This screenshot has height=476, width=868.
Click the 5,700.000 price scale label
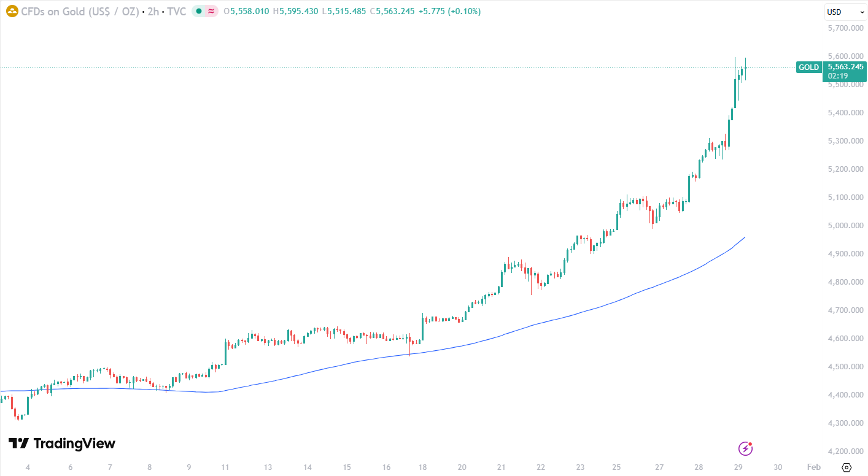[x=845, y=28]
